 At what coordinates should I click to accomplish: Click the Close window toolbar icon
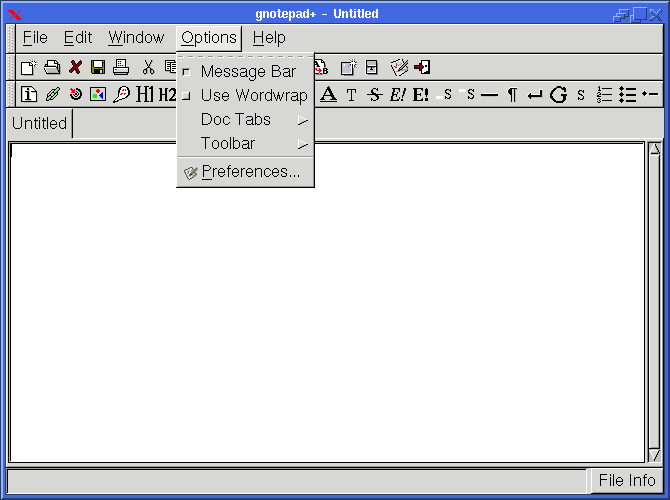(372, 67)
